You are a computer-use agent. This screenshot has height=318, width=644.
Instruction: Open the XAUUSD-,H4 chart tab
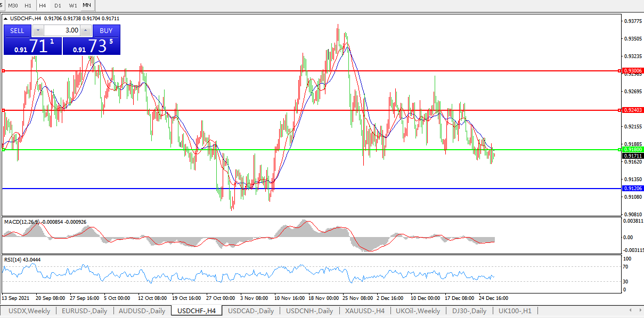[x=364, y=311]
